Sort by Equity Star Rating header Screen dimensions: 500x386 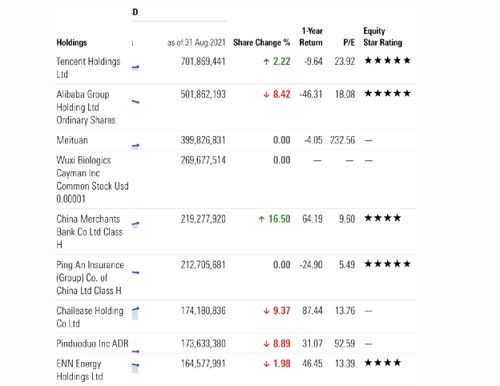tap(383, 37)
